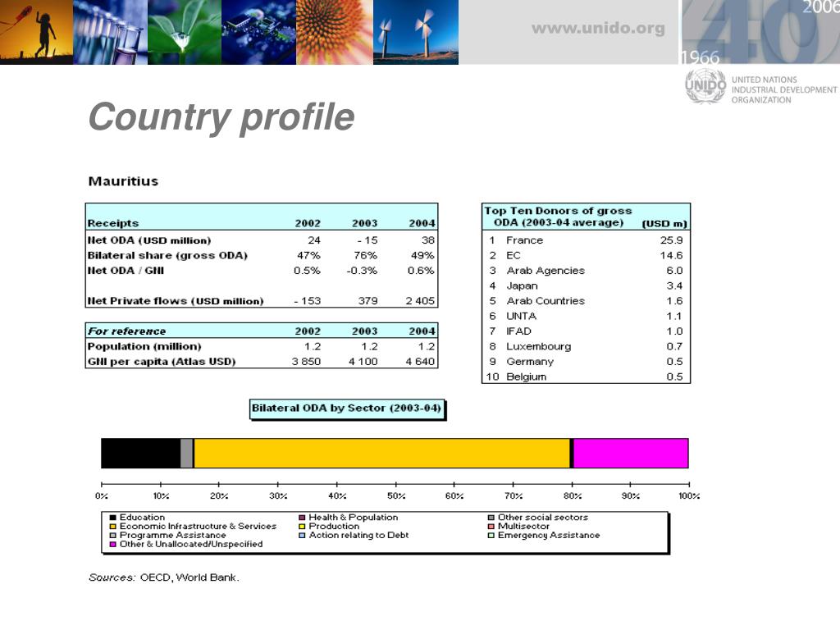Click the Education legend swatch
The image size is (840, 630).
click(113, 518)
